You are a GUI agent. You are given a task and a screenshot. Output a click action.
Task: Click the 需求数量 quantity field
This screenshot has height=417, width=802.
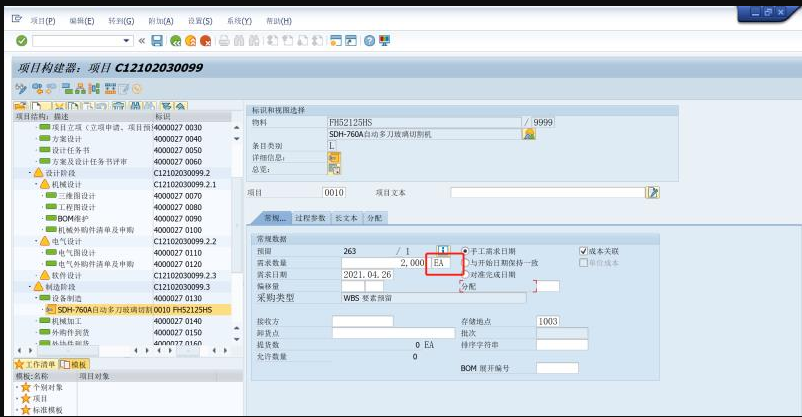(384, 262)
